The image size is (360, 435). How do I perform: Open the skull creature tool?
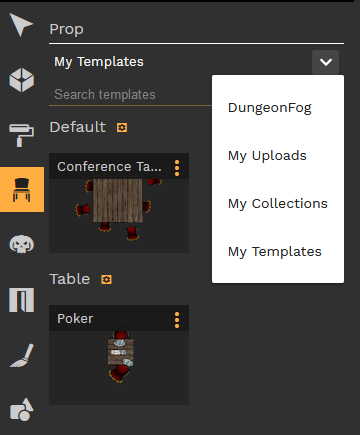22,244
